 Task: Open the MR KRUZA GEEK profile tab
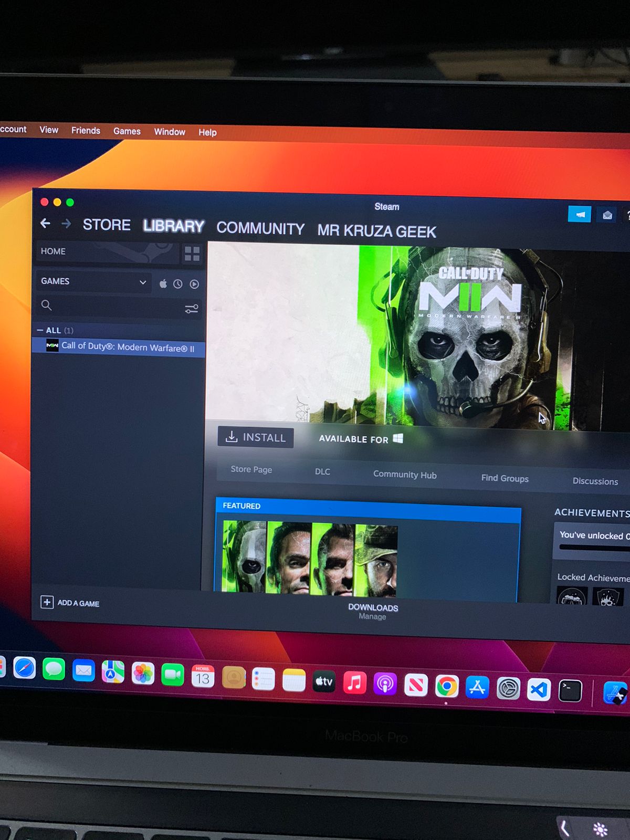pyautogui.click(x=376, y=232)
